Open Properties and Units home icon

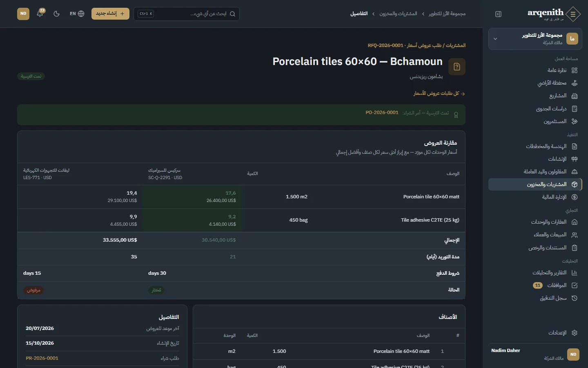click(x=575, y=222)
